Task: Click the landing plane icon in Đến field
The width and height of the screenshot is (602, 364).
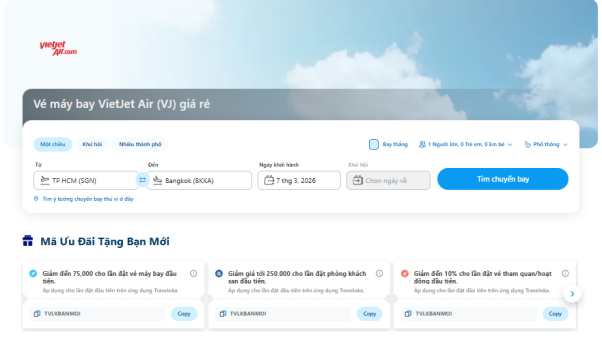Action: click(x=158, y=180)
